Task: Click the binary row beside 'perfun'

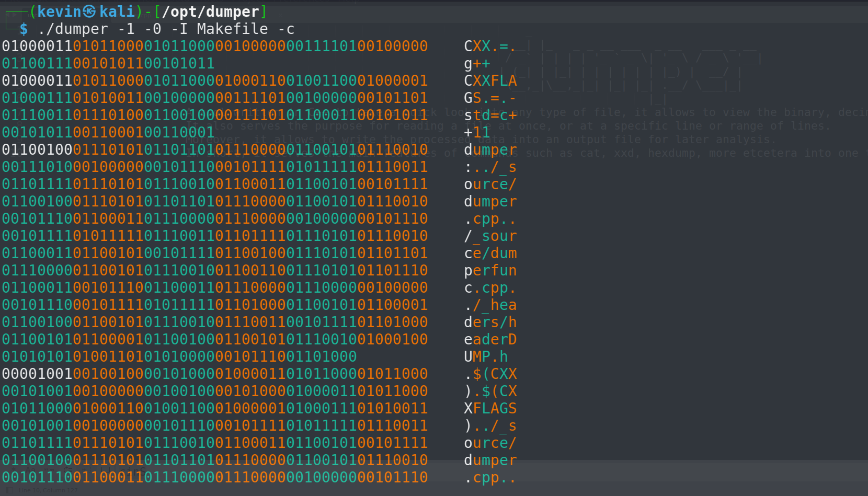Action: (215, 270)
